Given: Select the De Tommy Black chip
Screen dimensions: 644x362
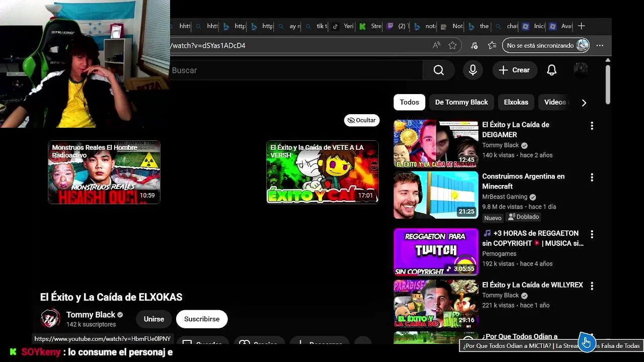Looking at the screenshot, I should point(461,102).
